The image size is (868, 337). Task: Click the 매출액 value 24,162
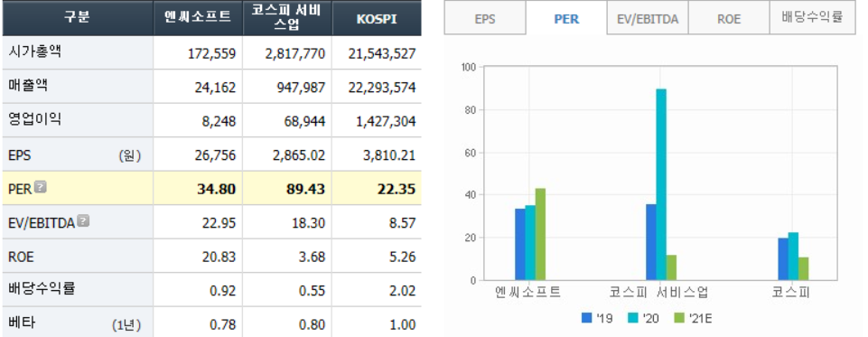coord(216,88)
